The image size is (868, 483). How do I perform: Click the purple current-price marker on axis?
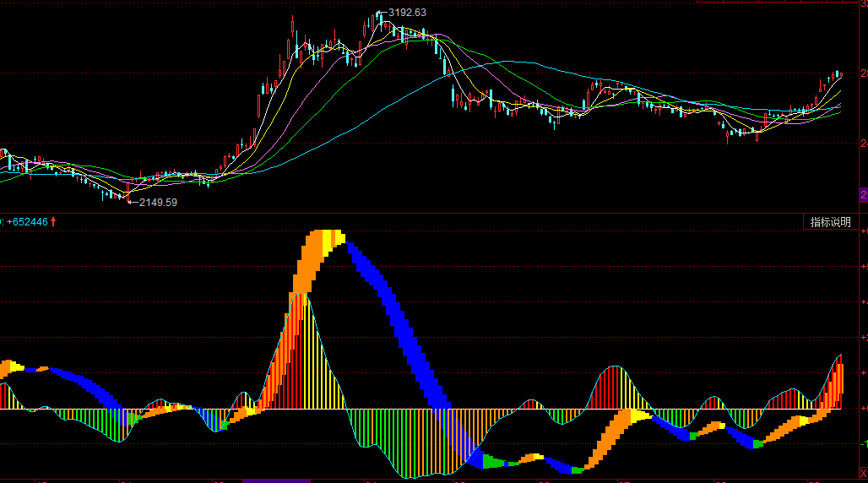coord(863,195)
